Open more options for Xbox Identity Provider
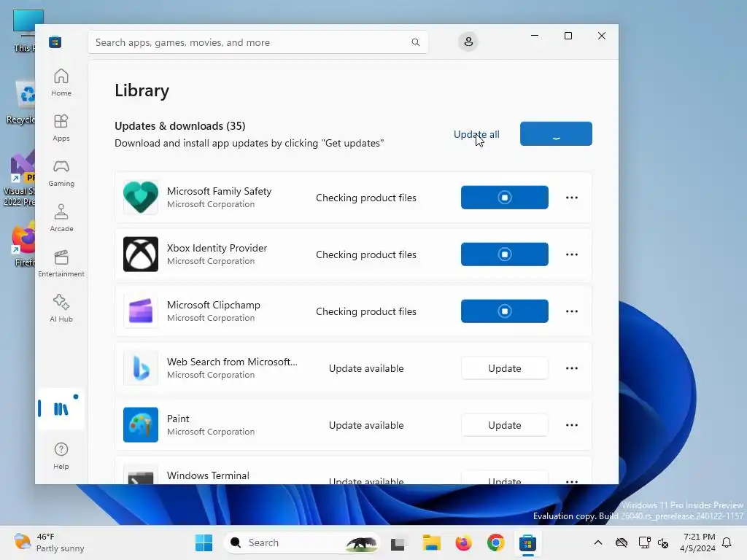This screenshot has height=560, width=747. tap(572, 254)
